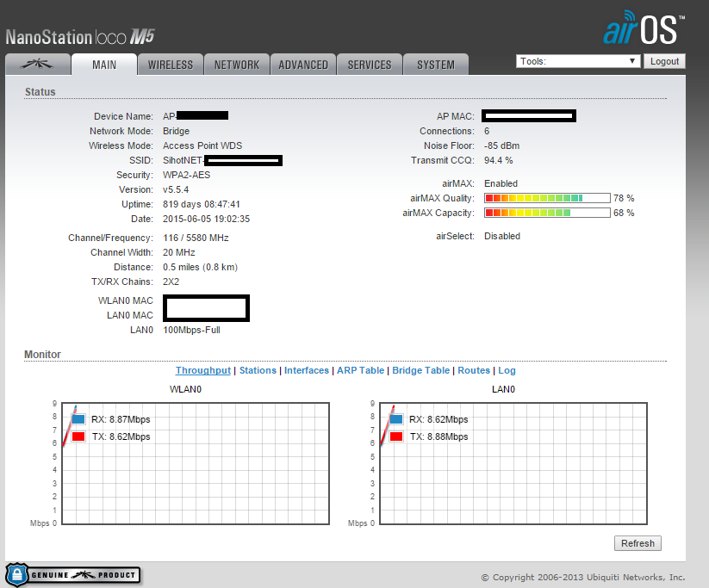This screenshot has width=709, height=588.
Task: Click the Genuine Product badge
Action: point(72,574)
